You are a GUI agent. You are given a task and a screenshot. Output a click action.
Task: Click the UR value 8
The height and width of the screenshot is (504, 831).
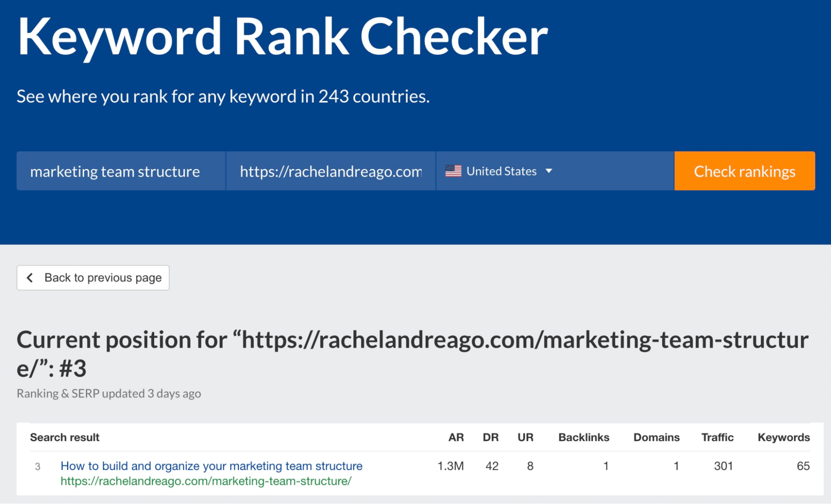click(530, 466)
